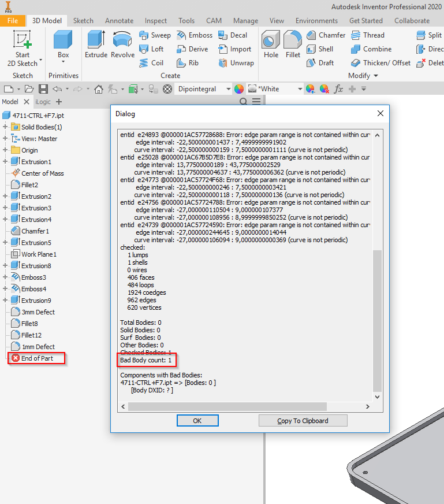Expand the Emboss3 node
This screenshot has width=444, height=504.
pyautogui.click(x=5, y=277)
